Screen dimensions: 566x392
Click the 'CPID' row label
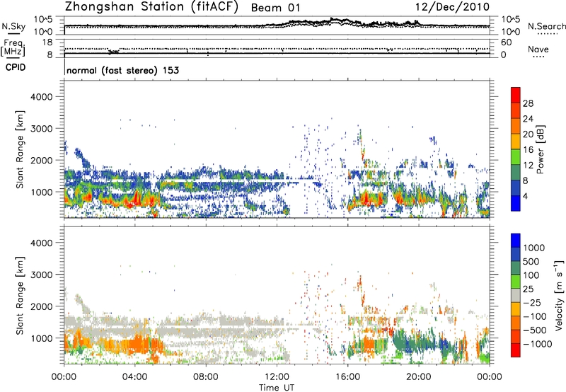[16, 67]
